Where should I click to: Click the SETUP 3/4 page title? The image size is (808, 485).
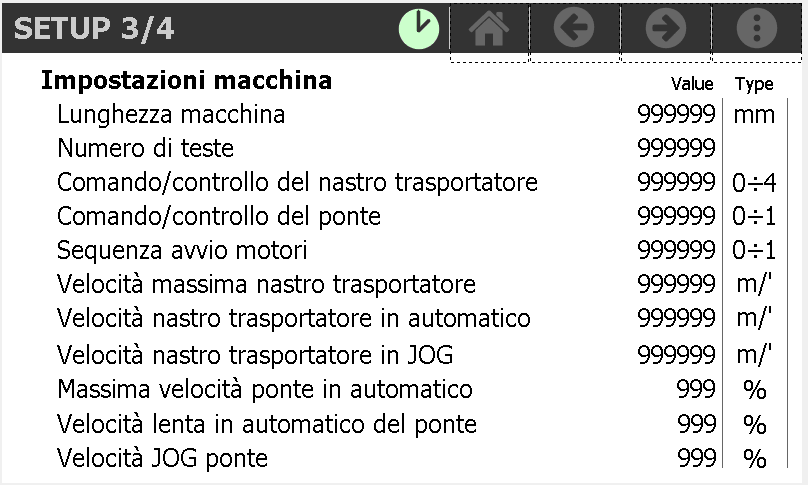[x=94, y=29]
